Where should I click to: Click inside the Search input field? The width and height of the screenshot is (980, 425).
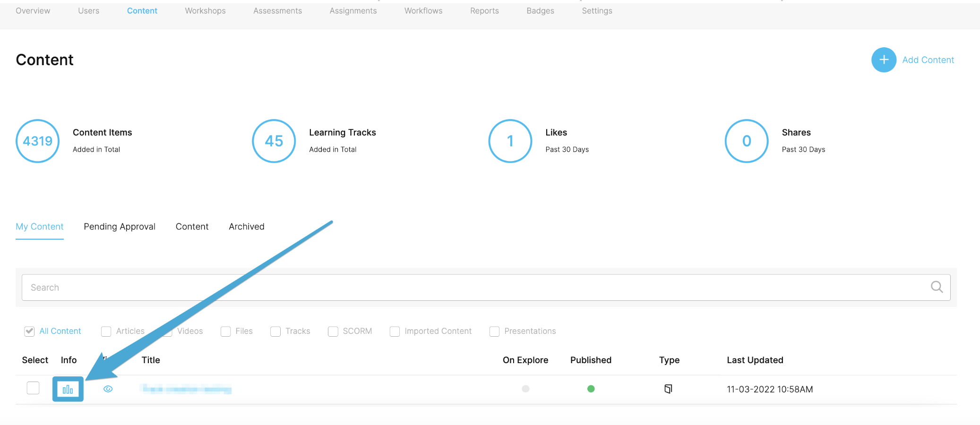point(473,288)
